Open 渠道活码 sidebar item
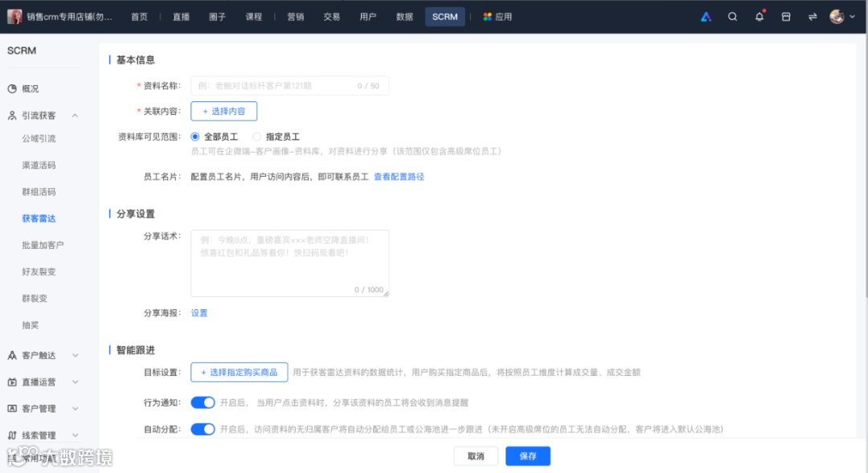This screenshot has height=473, width=868. 39,165
